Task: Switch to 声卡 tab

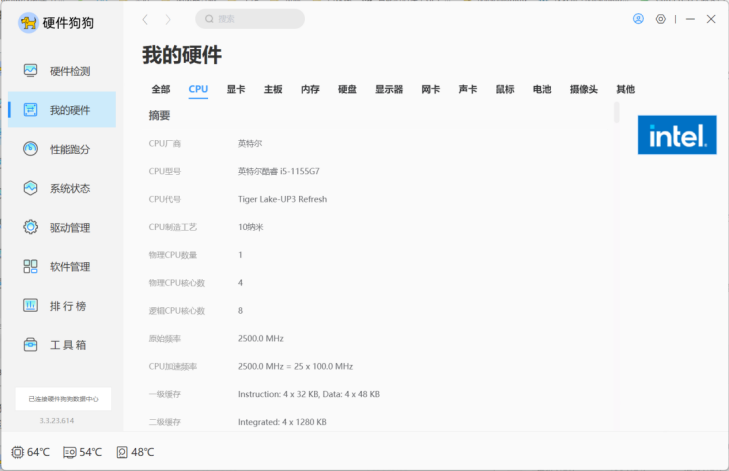Action: pyautogui.click(x=468, y=89)
